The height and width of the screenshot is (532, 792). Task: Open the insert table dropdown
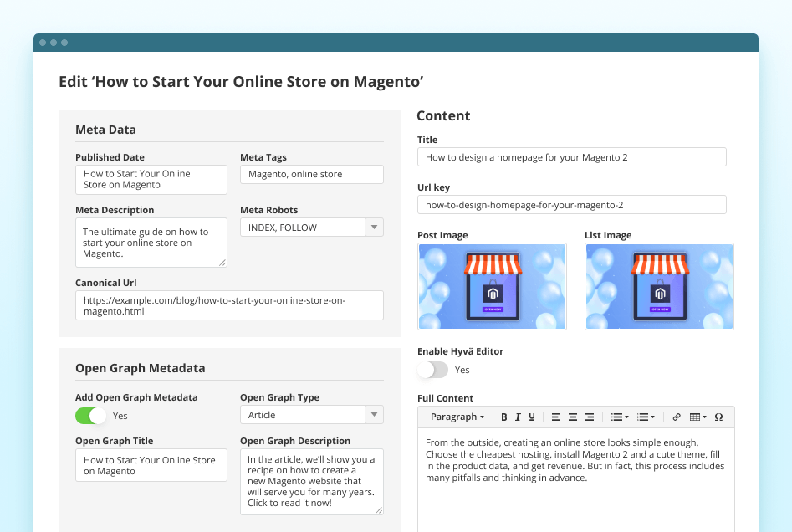[x=697, y=417]
